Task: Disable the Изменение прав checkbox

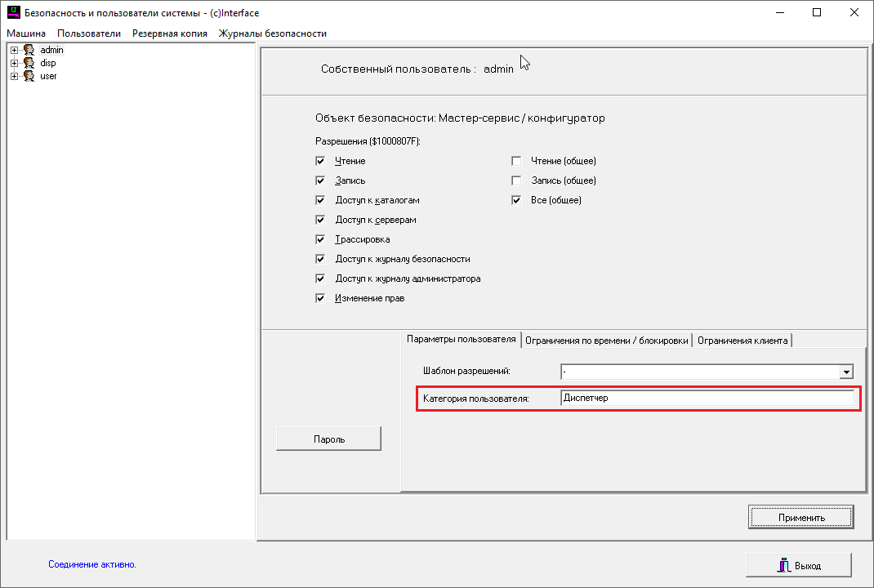Action: click(x=320, y=299)
